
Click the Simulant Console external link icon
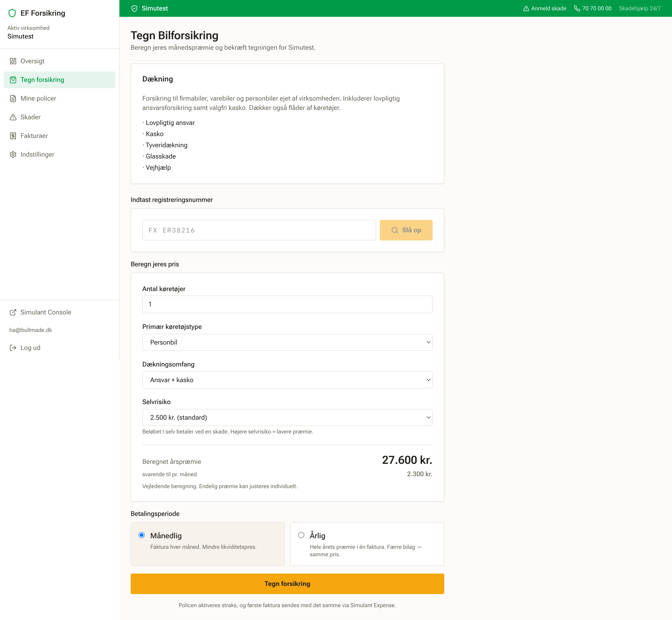click(13, 312)
